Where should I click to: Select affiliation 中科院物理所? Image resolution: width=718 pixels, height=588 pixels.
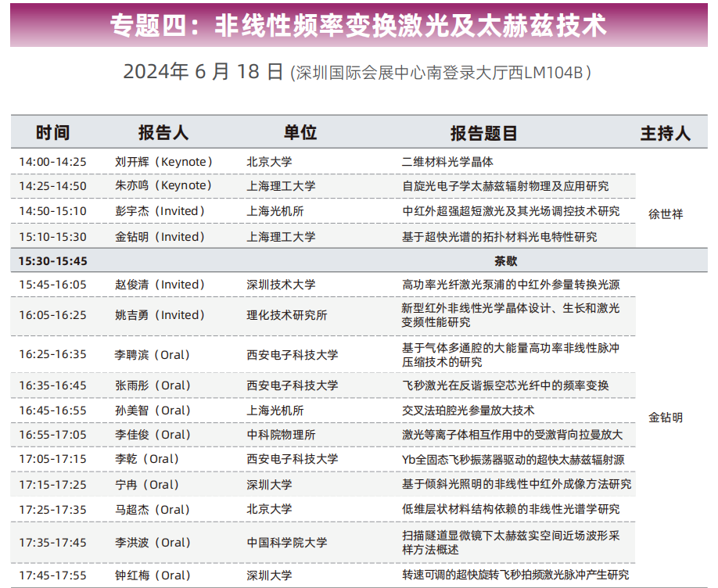[x=281, y=435]
